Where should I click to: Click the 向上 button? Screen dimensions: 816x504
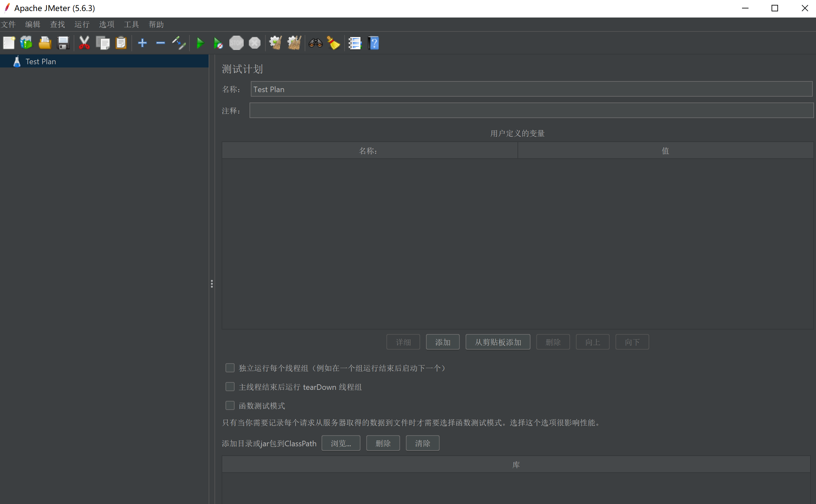592,342
